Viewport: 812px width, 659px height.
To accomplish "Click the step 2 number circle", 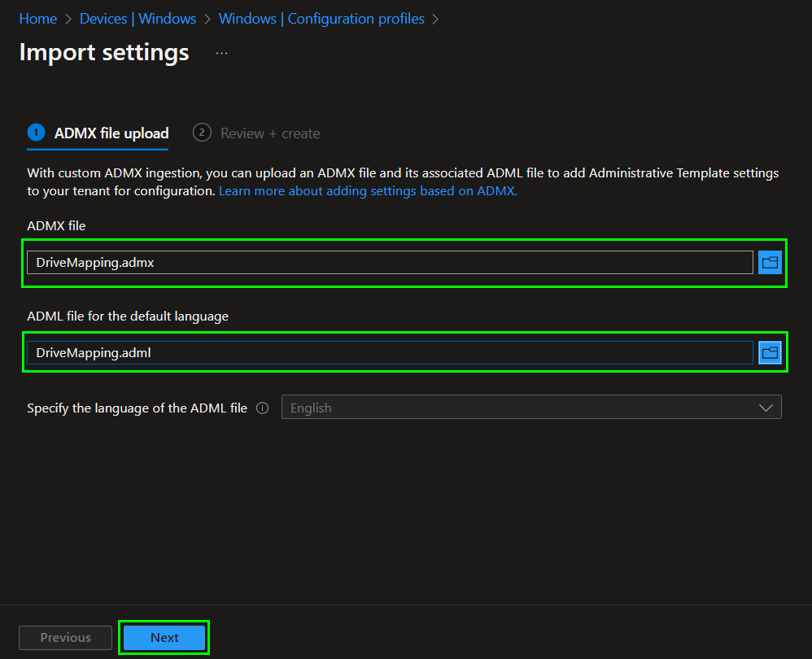I will tap(202, 133).
